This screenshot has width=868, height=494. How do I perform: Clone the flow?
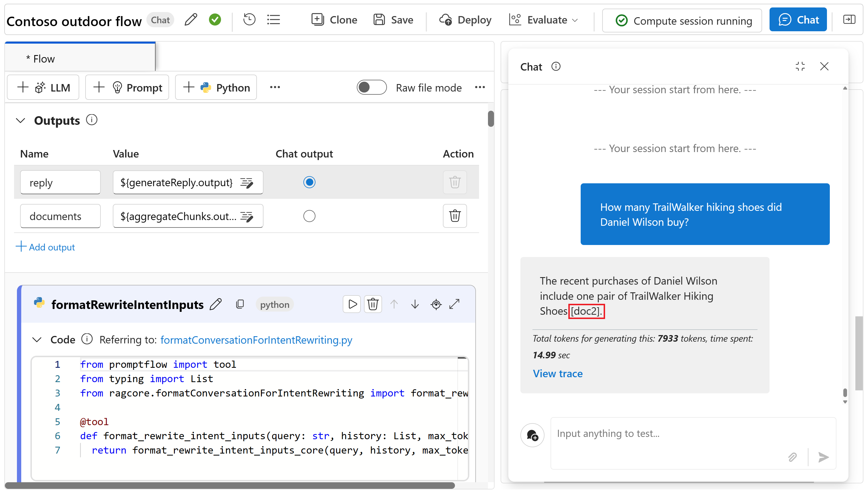coord(334,20)
